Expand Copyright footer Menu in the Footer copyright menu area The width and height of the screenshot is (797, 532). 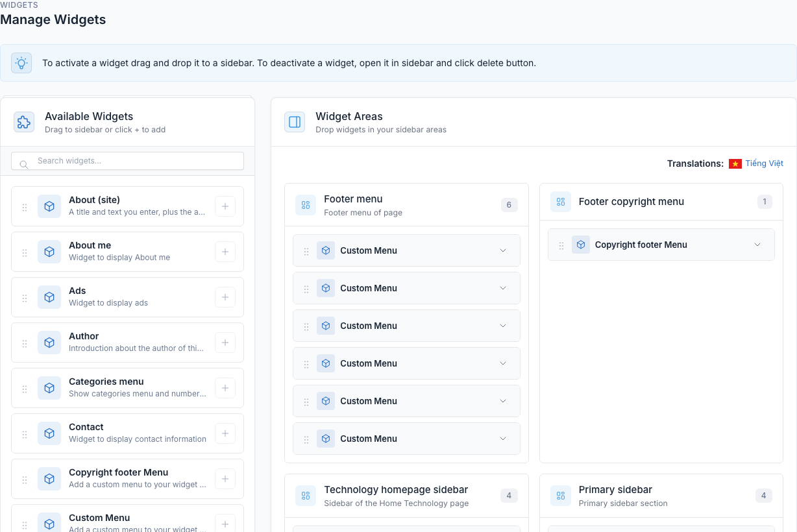[757, 245]
